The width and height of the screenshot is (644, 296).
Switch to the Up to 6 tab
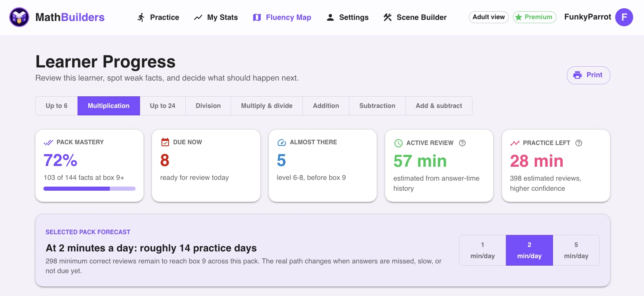[57, 106]
